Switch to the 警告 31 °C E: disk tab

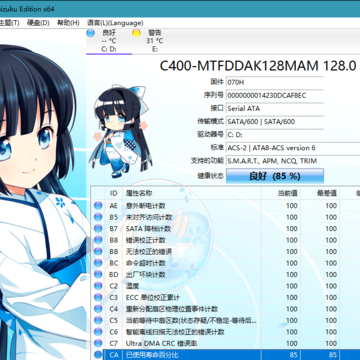[x=154, y=41]
